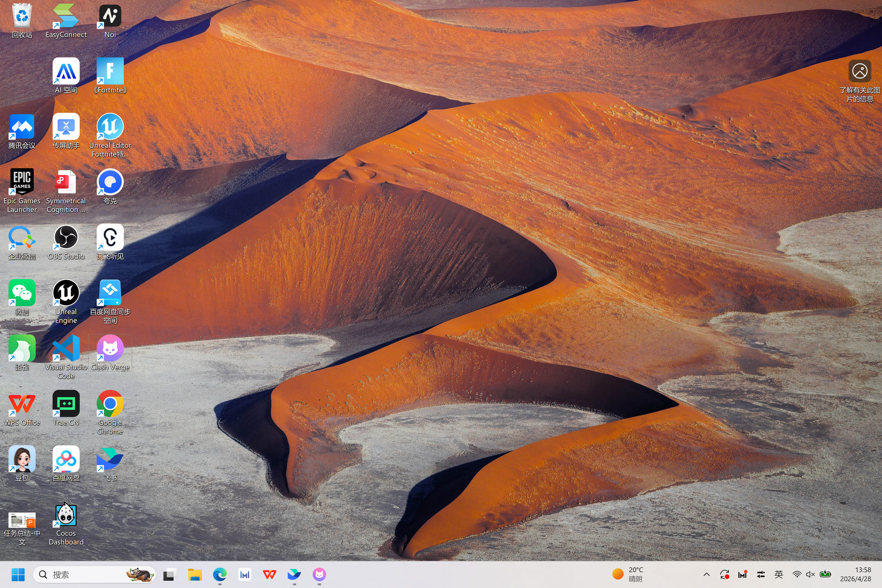Select the Clash Verge desktop icon
The width and height of the screenshot is (882, 588).
110,353
